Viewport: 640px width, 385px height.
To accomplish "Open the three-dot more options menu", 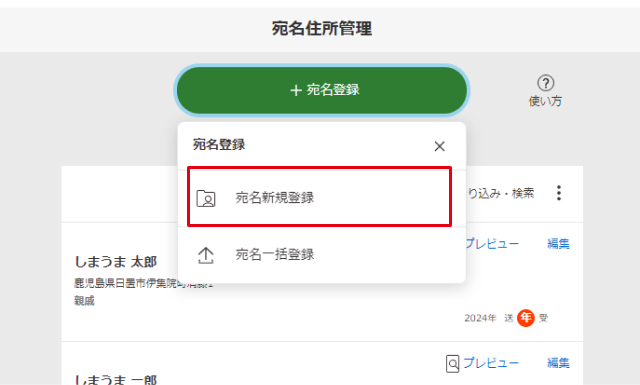I will point(559,193).
